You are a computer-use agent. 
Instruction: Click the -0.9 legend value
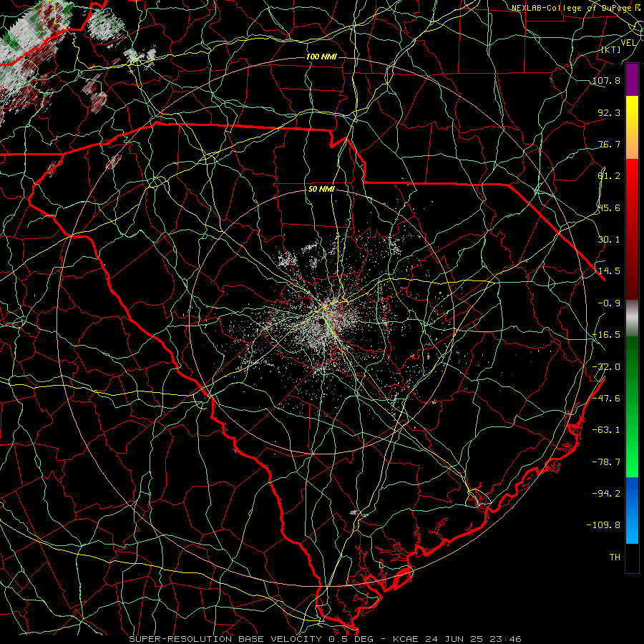(609, 303)
